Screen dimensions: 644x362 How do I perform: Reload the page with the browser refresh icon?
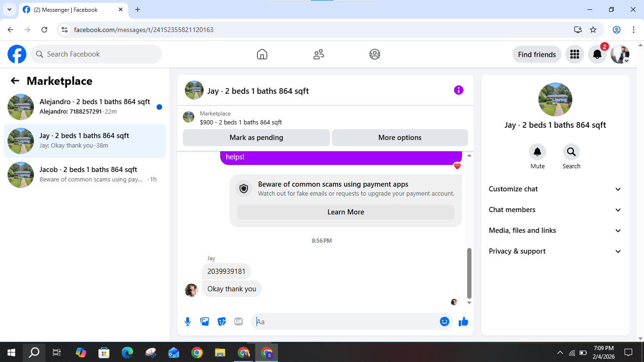point(44,30)
